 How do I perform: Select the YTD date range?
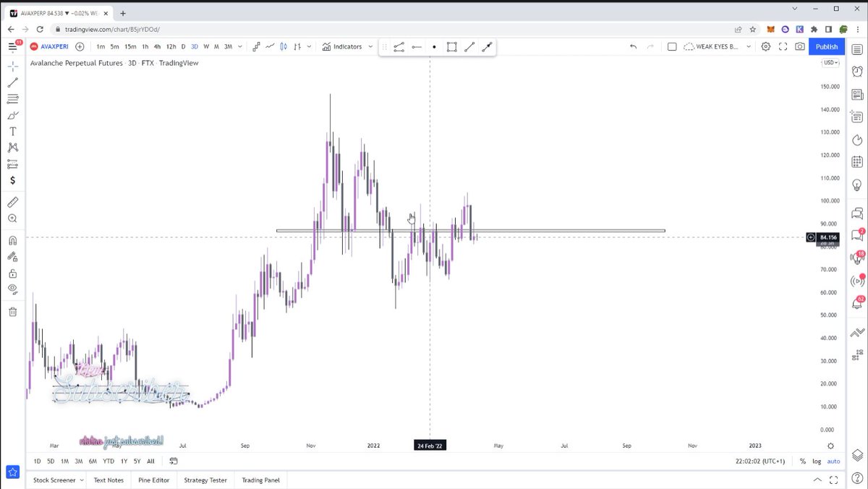click(109, 462)
